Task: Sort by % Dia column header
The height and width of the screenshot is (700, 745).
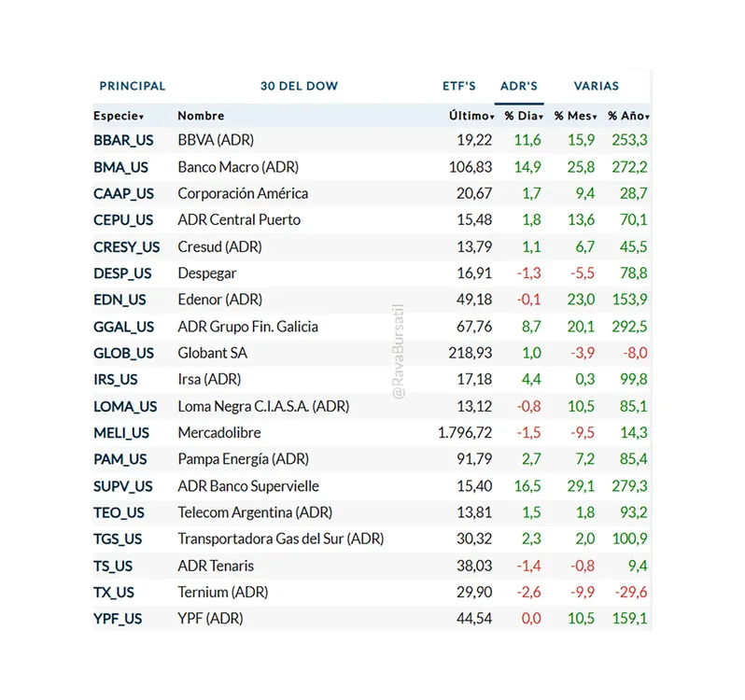Action: tap(524, 116)
